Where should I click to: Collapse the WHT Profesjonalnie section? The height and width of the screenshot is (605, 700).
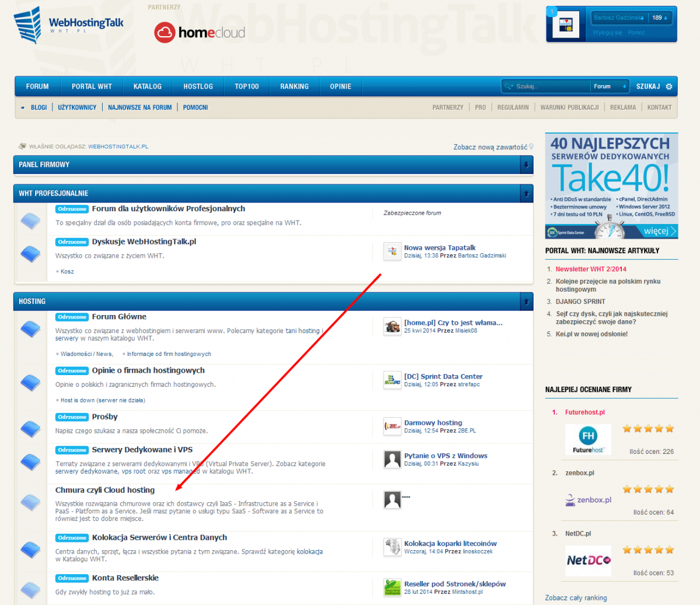tap(526, 194)
